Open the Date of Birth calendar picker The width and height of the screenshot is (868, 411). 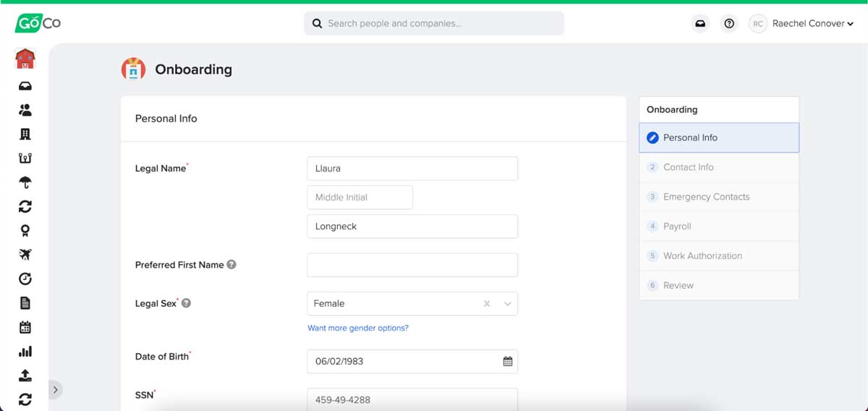coord(508,361)
